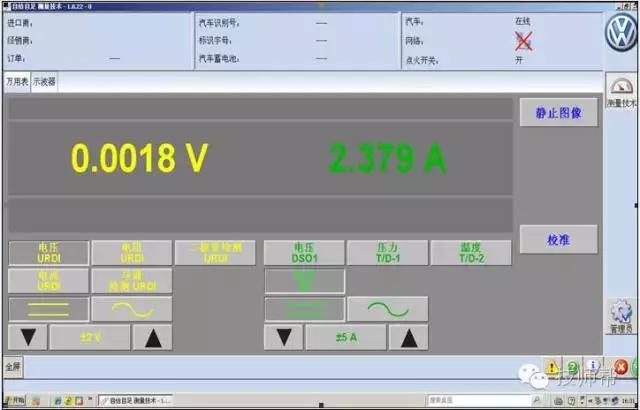Switch to the 示波器 tab

point(44,82)
